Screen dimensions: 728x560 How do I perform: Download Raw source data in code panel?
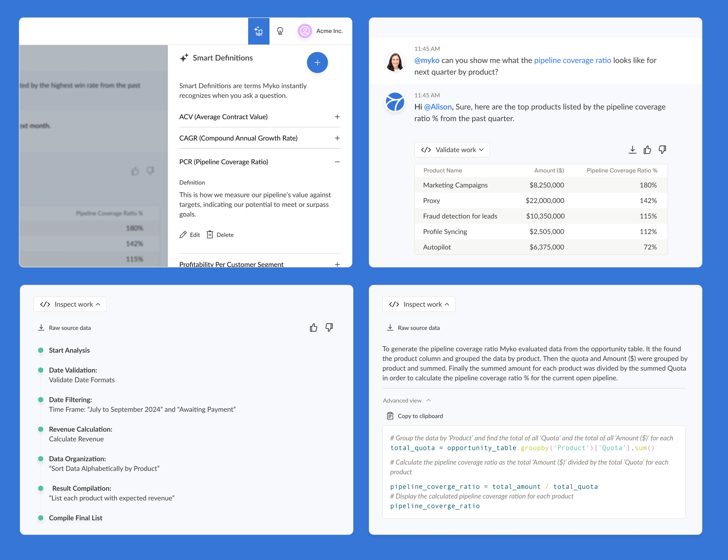click(x=413, y=328)
